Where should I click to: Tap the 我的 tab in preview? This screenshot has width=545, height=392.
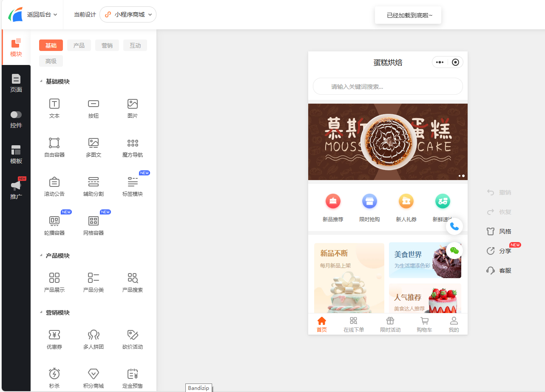[x=454, y=324]
